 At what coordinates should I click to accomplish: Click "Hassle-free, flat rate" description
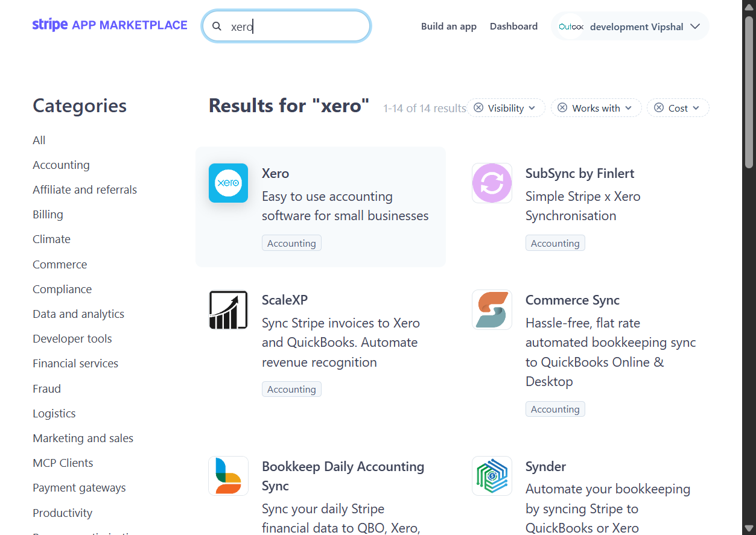[x=611, y=352]
